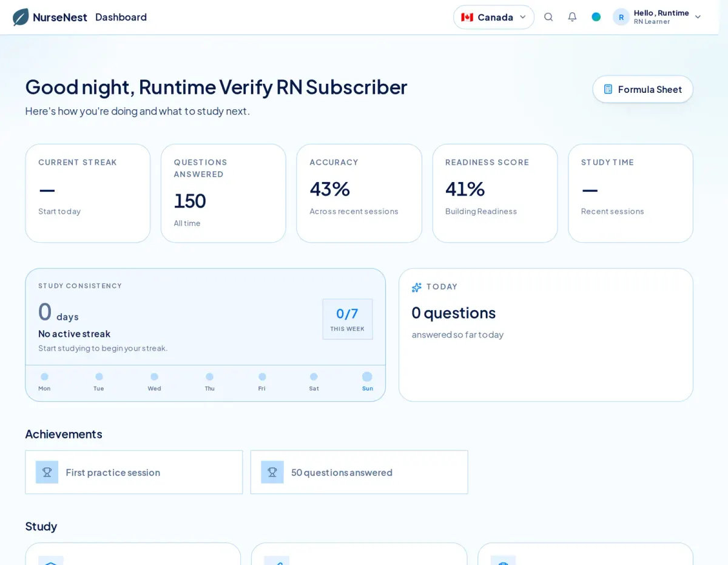Select the Mon day dot
Viewport: 728px width, 565px height.
coord(44,377)
